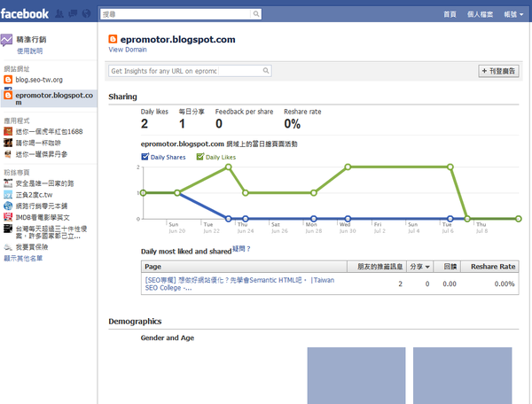Click the Insights chart icon in sidebar
The width and height of the screenshot is (532, 404).
[x=6, y=41]
